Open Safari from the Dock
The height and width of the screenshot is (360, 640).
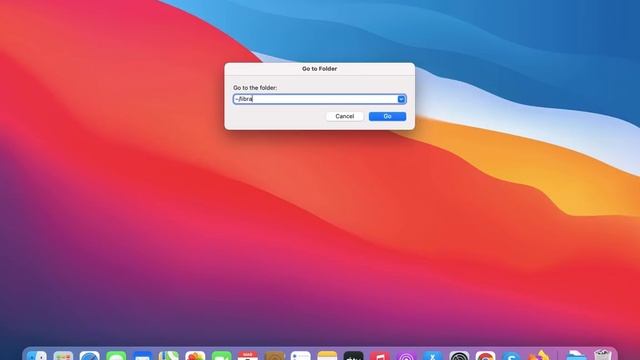click(x=89, y=356)
